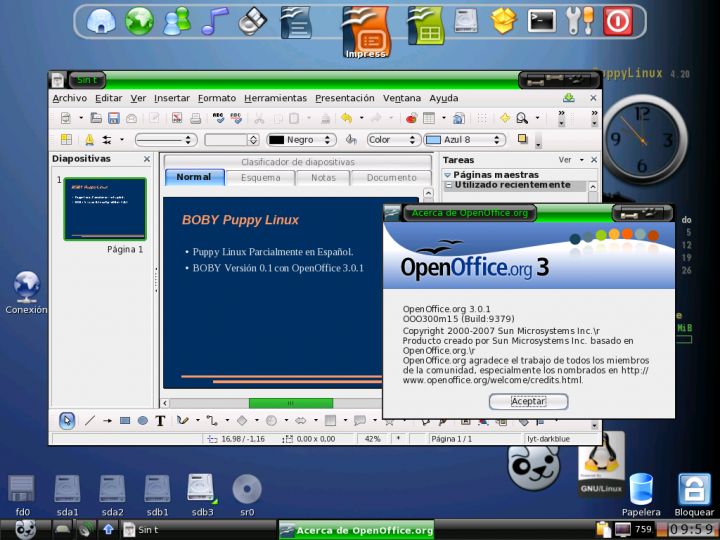Launch Impress from the top dock
Image resolution: width=720 pixels, height=540 pixels.
[366, 32]
